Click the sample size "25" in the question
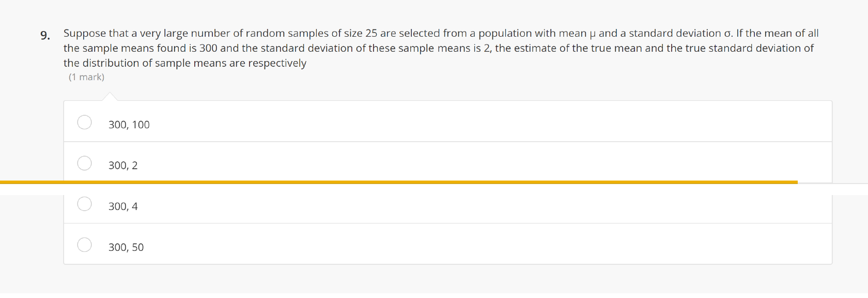The image size is (868, 298). pos(371,33)
